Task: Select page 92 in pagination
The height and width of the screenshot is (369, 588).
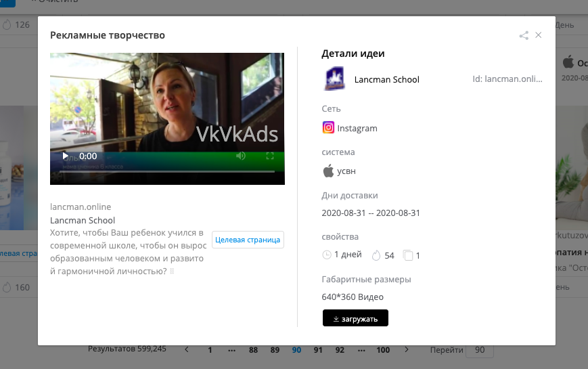Action: coord(340,350)
